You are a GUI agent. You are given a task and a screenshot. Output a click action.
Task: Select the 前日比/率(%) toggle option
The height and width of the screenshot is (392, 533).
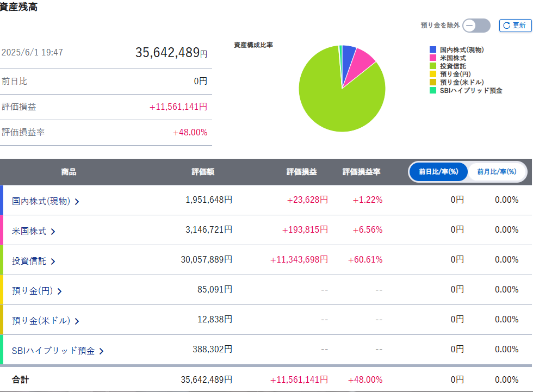(x=438, y=172)
